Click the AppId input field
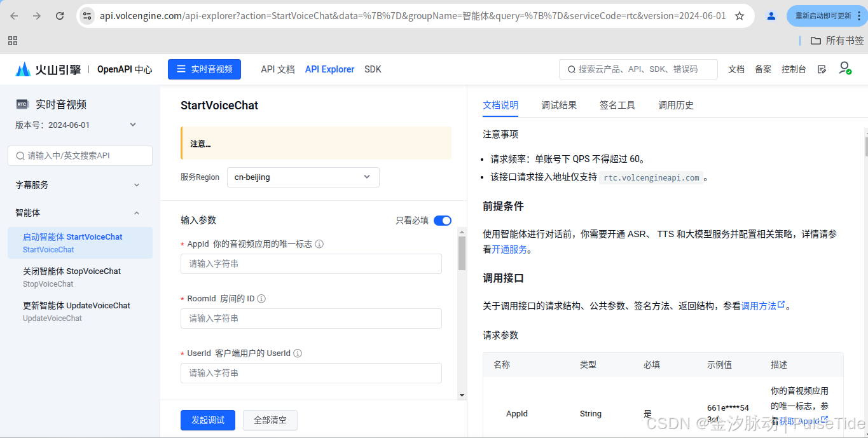This screenshot has height=438, width=868. (x=311, y=264)
